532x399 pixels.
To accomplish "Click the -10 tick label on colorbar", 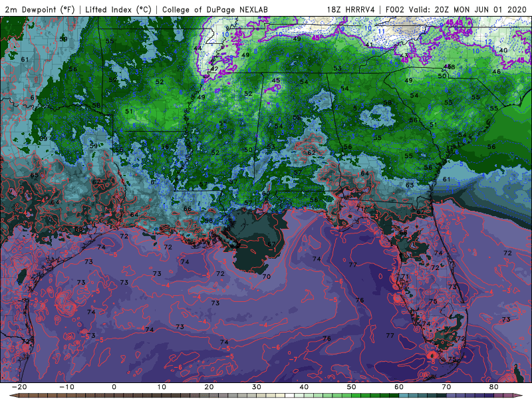I will click(x=66, y=387).
